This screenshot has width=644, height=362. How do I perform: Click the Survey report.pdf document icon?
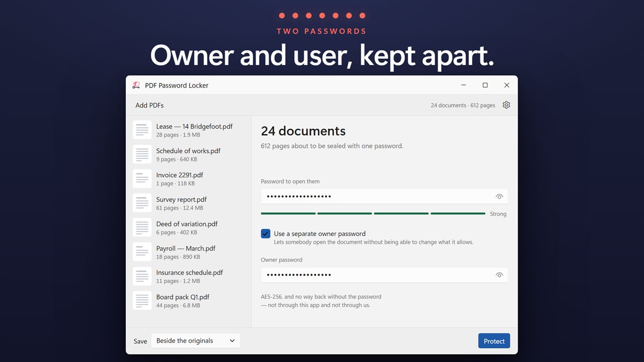pyautogui.click(x=142, y=203)
